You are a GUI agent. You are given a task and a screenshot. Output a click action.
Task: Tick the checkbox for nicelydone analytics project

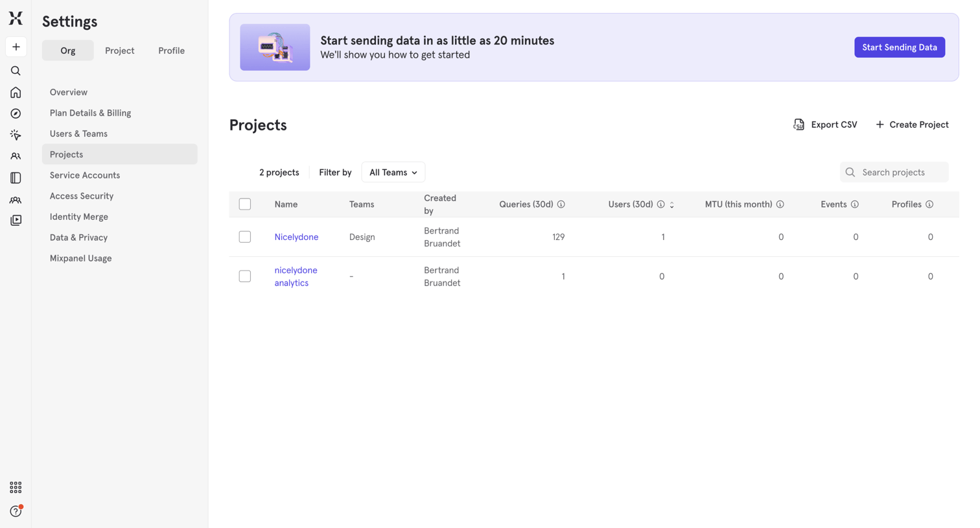click(x=245, y=276)
